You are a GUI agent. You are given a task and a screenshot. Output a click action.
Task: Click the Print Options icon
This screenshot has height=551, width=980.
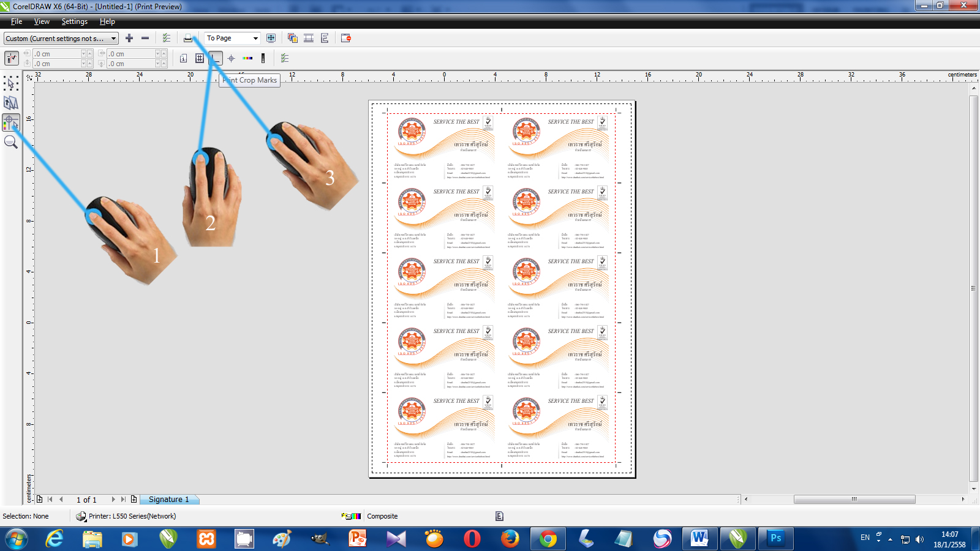[167, 38]
